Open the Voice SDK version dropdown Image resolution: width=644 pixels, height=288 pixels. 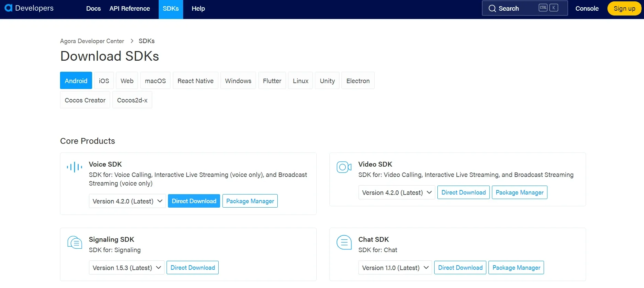[x=127, y=201]
